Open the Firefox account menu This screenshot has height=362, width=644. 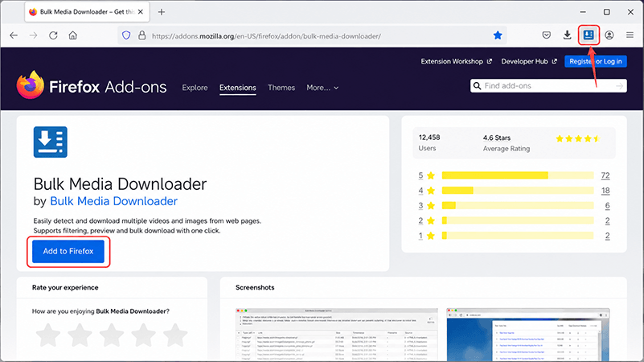click(609, 35)
